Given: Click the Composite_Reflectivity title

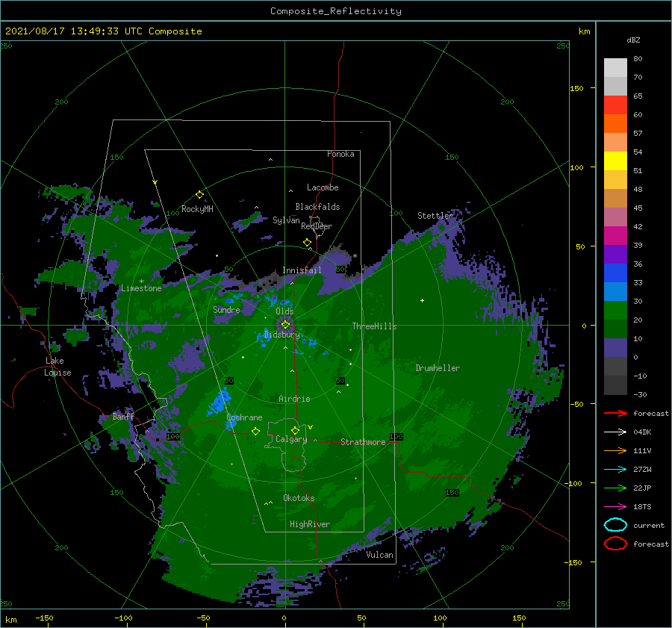Looking at the screenshot, I should [x=335, y=11].
